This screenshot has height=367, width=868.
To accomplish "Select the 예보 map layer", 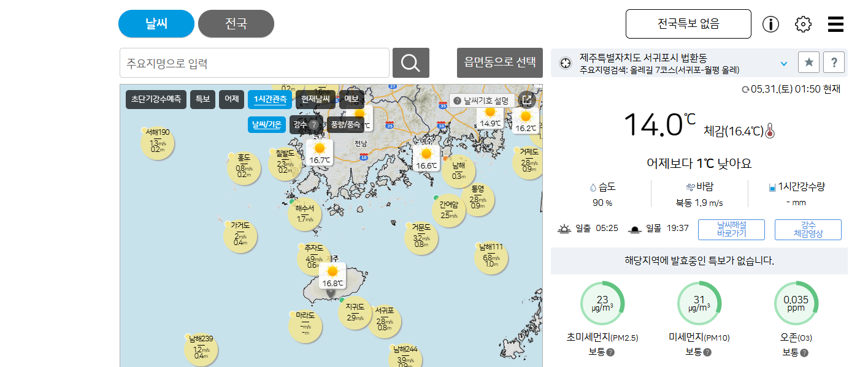I will click(x=351, y=99).
